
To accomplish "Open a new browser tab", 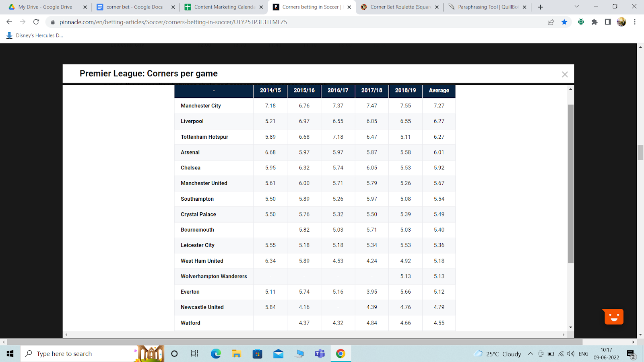I will (x=541, y=7).
